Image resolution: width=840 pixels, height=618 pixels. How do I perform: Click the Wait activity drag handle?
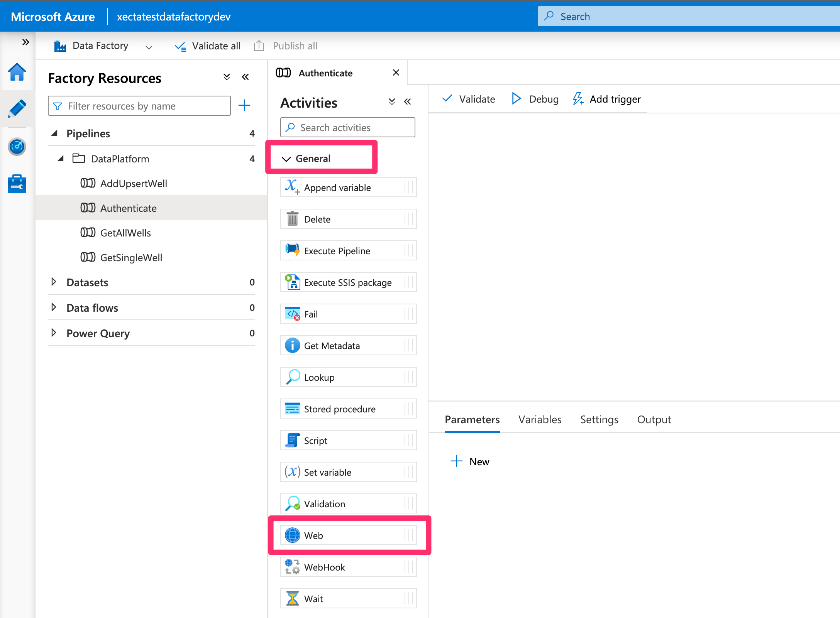[409, 598]
